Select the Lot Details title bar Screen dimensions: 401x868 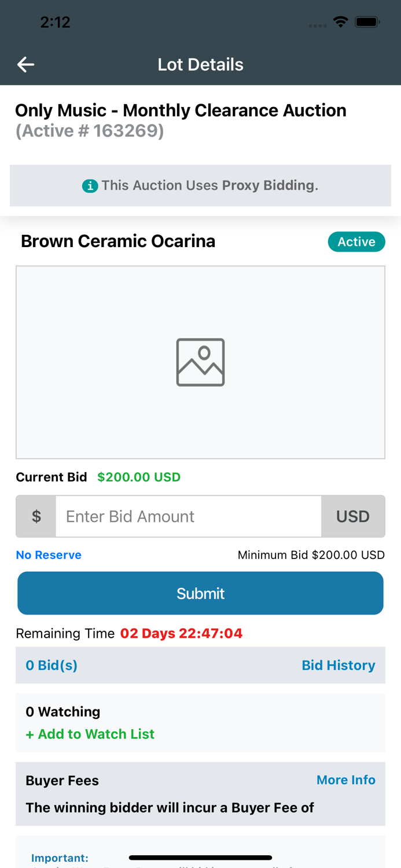pos(200,64)
